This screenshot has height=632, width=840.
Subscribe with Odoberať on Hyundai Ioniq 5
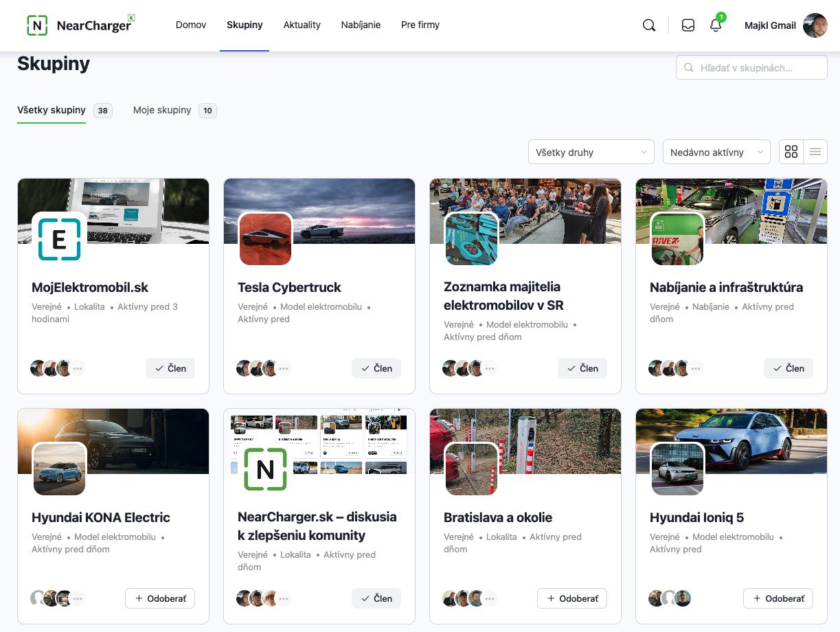pyautogui.click(x=778, y=598)
